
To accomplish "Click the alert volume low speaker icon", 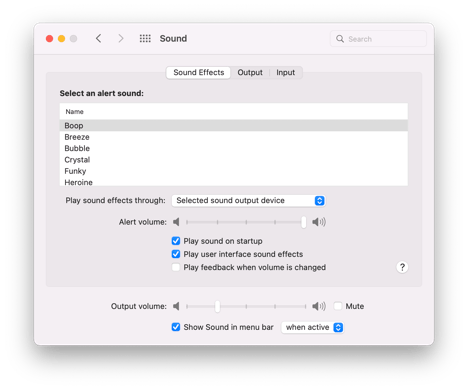I will coord(176,222).
